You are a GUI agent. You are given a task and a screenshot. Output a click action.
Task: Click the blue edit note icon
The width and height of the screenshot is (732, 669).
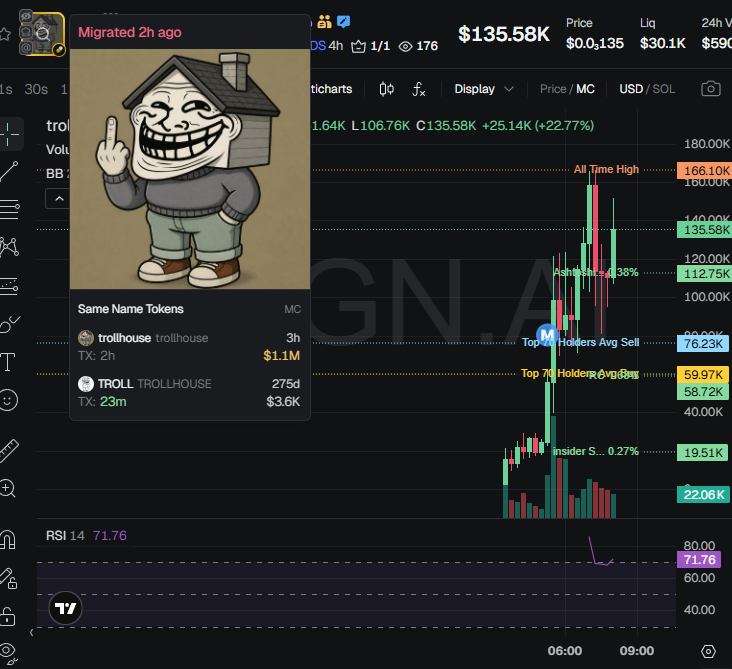(344, 21)
